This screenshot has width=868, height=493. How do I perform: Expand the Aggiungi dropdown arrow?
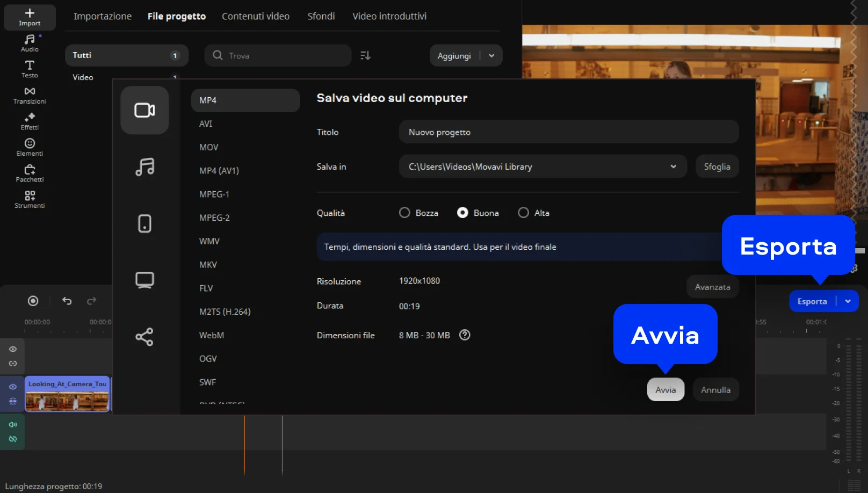(491, 56)
